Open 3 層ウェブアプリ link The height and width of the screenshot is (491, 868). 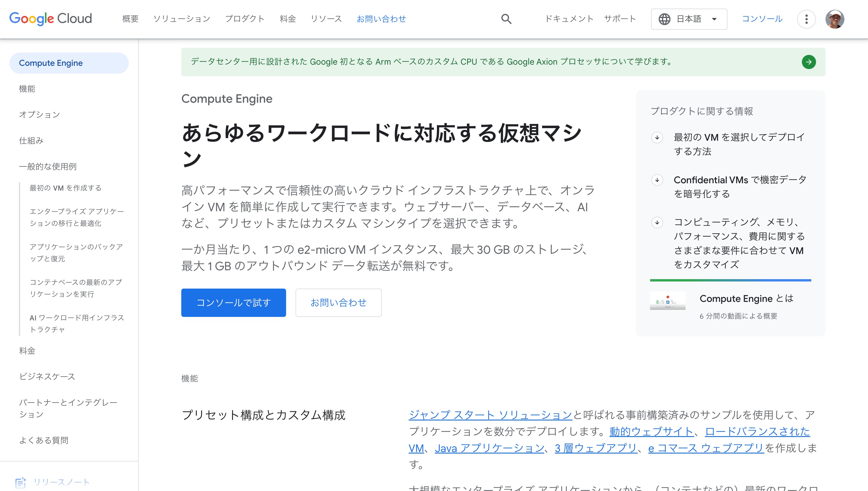(x=595, y=448)
